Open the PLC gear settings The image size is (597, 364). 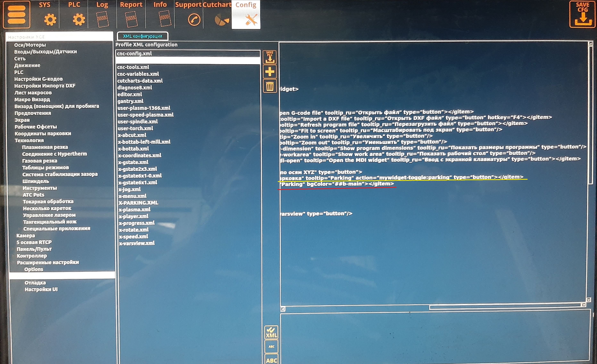click(x=79, y=19)
